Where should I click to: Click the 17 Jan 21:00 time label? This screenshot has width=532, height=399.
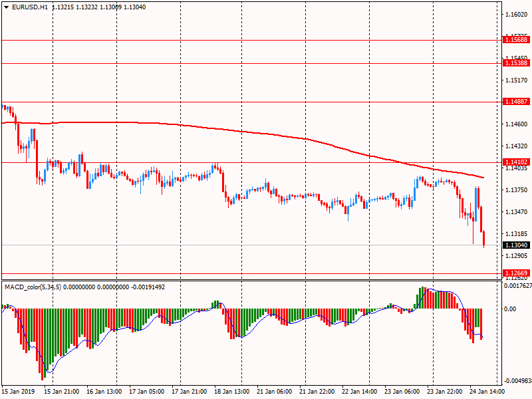coord(190,391)
